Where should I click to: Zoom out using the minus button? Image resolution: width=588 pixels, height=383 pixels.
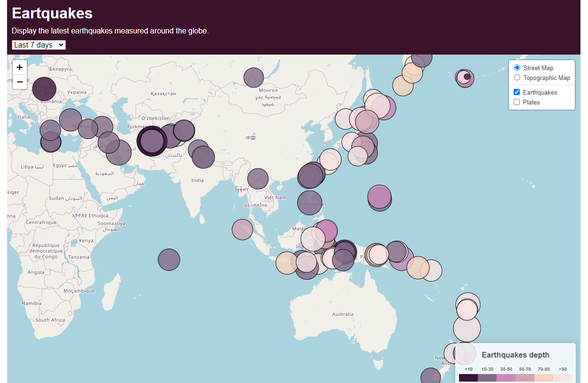[x=20, y=82]
